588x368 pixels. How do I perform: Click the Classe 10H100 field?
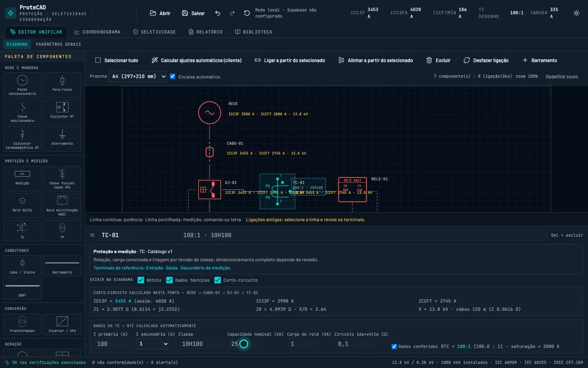click(x=201, y=344)
